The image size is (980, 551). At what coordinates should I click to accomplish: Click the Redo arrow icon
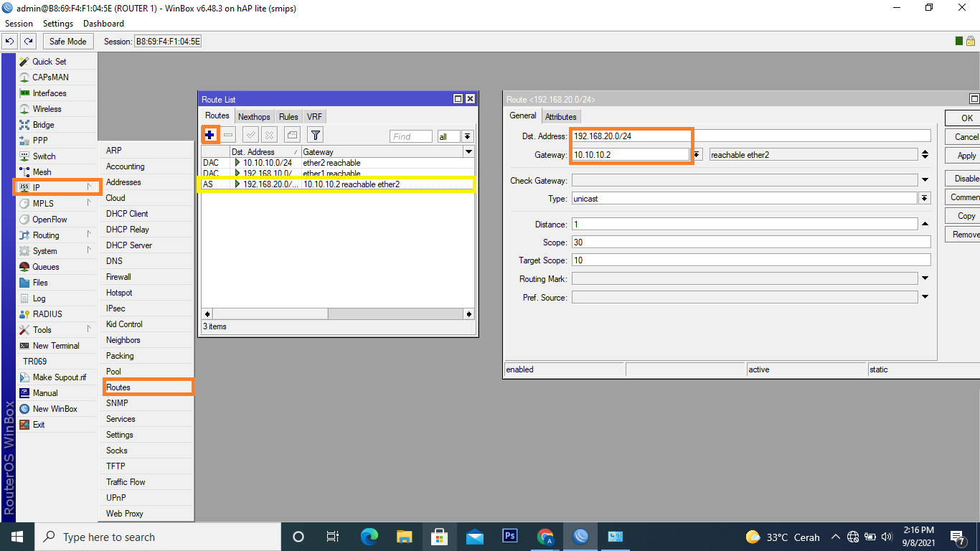pos(28,41)
